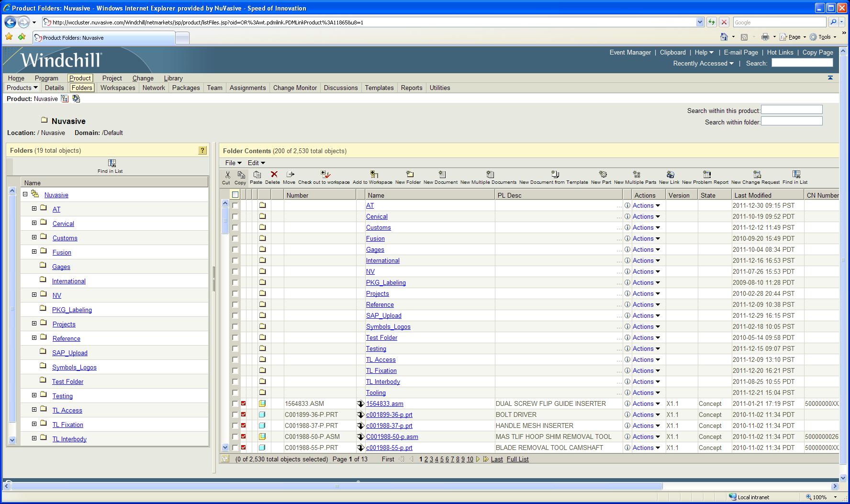Click New Document from Template icon

point(555,174)
